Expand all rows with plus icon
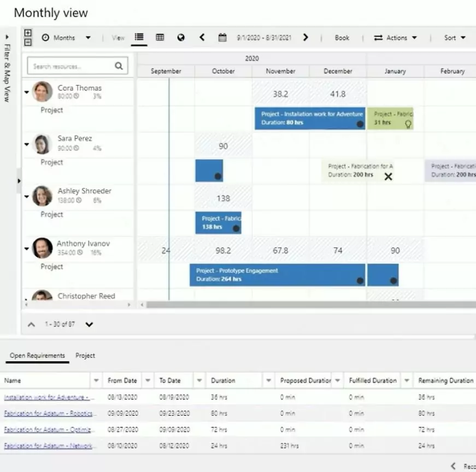476x472 pixels. [28, 33]
